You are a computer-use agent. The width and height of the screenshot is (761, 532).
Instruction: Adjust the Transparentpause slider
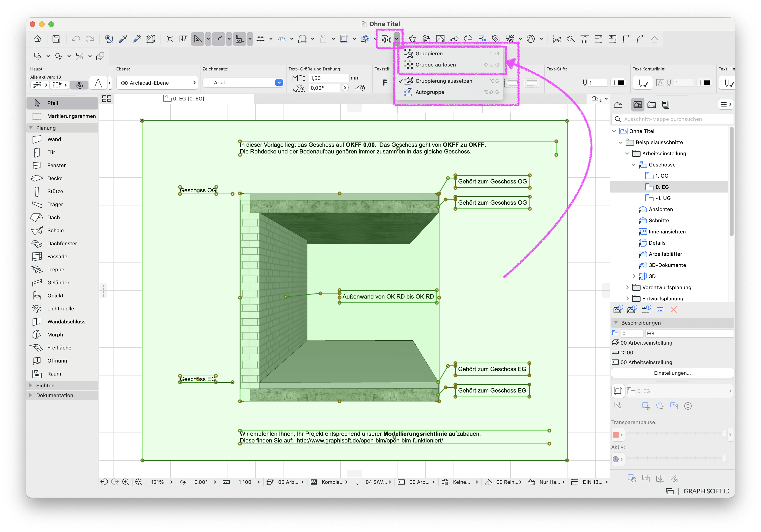click(675, 434)
